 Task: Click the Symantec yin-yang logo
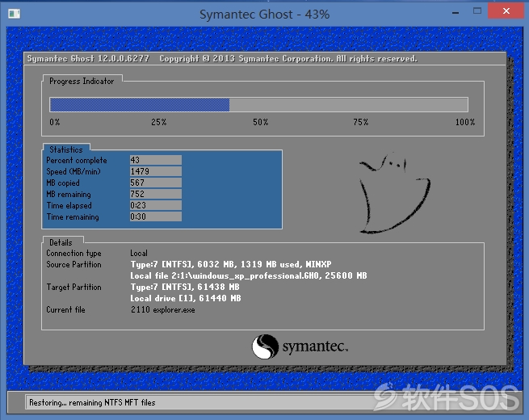[265, 346]
